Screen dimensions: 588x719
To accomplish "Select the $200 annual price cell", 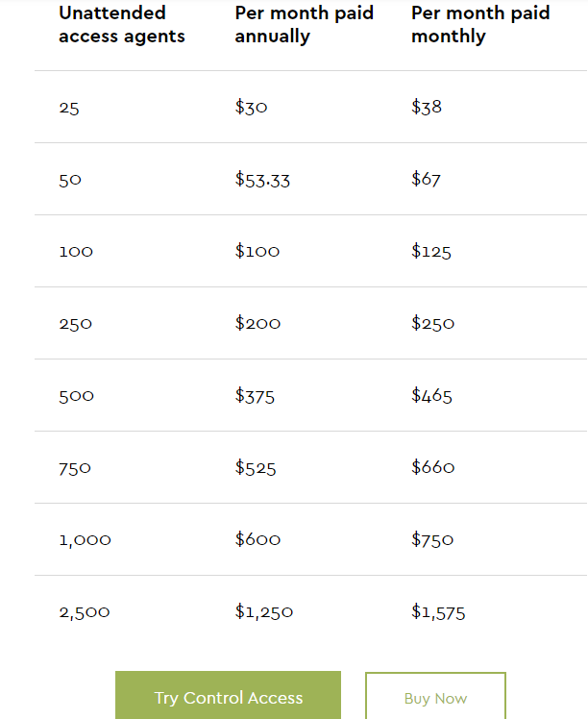I will pyautogui.click(x=257, y=324).
